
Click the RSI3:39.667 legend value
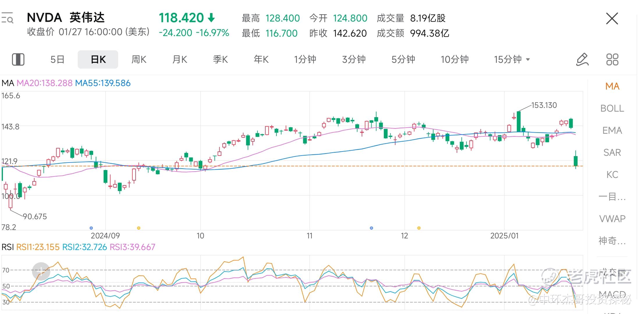pyautogui.click(x=132, y=247)
